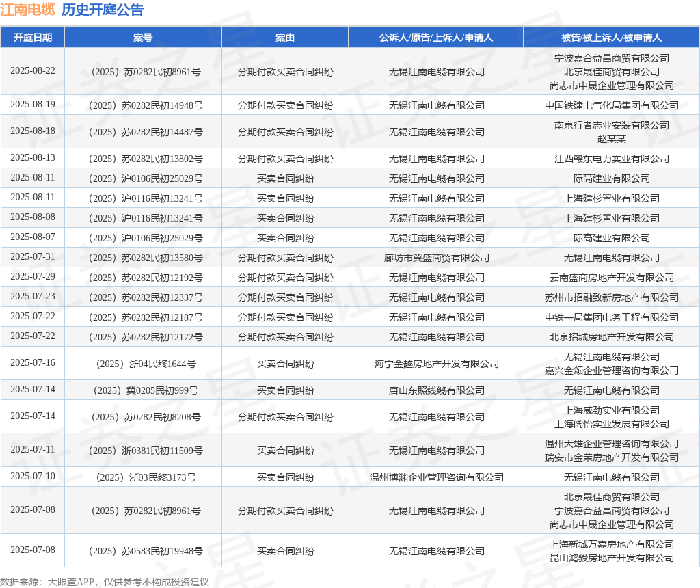This screenshot has width=700, height=588.
Task: Click date cell 2025-08-07
Action: (33, 237)
